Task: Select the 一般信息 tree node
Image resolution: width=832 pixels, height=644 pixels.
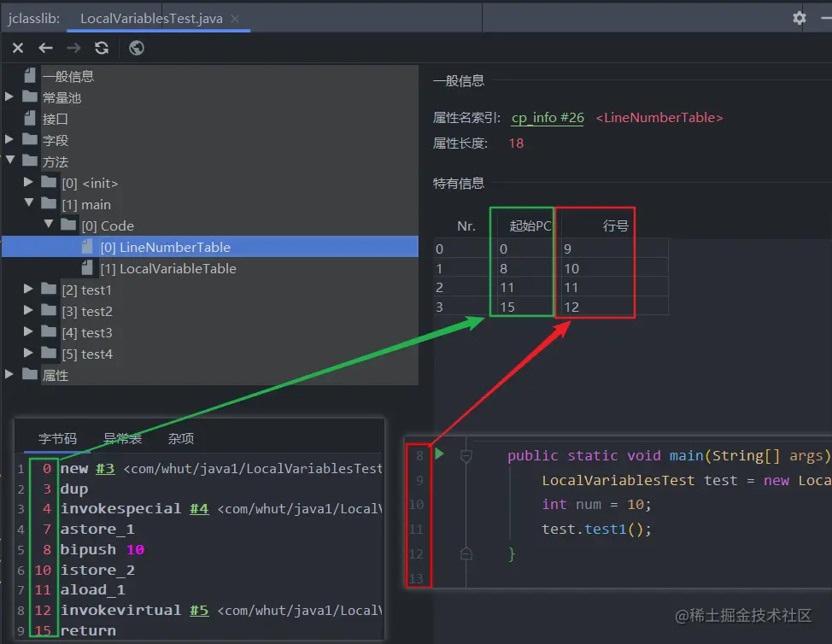Action: (x=68, y=76)
